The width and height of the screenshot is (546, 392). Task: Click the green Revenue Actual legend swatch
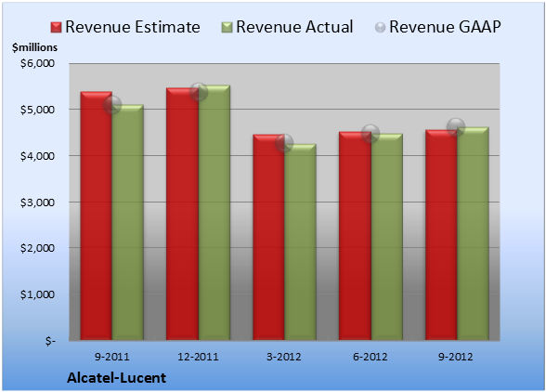227,27
